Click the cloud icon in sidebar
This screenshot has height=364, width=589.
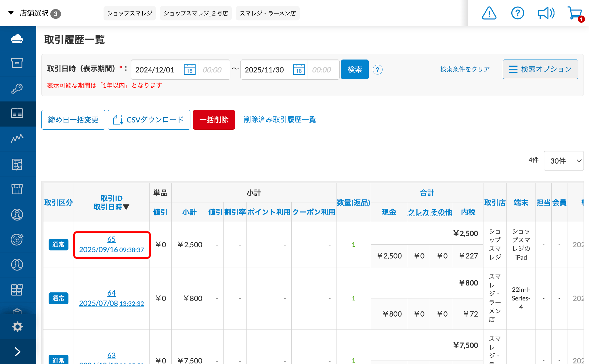(x=17, y=39)
